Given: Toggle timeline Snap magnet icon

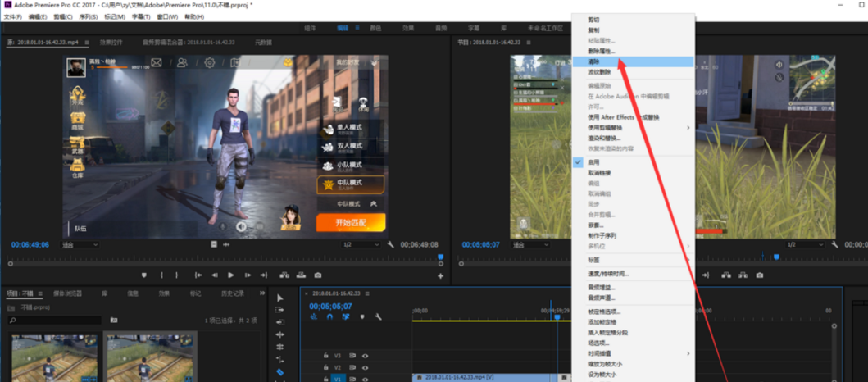Looking at the screenshot, I should 329,317.
